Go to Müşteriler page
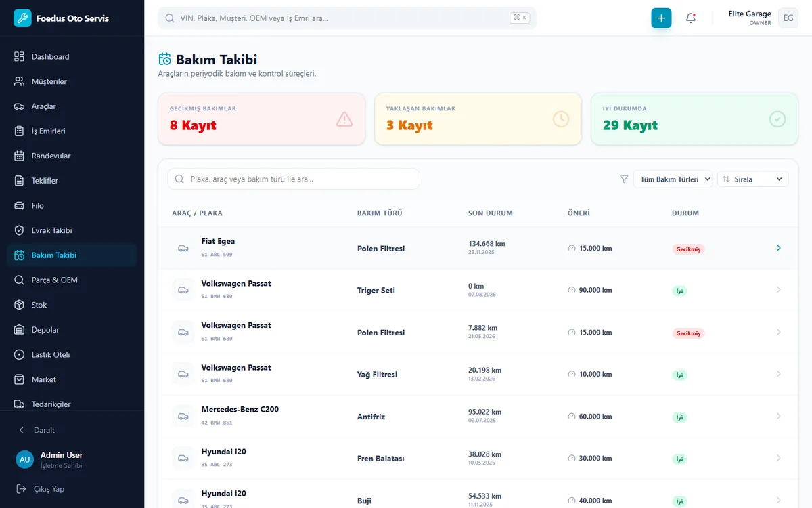 pos(72,81)
